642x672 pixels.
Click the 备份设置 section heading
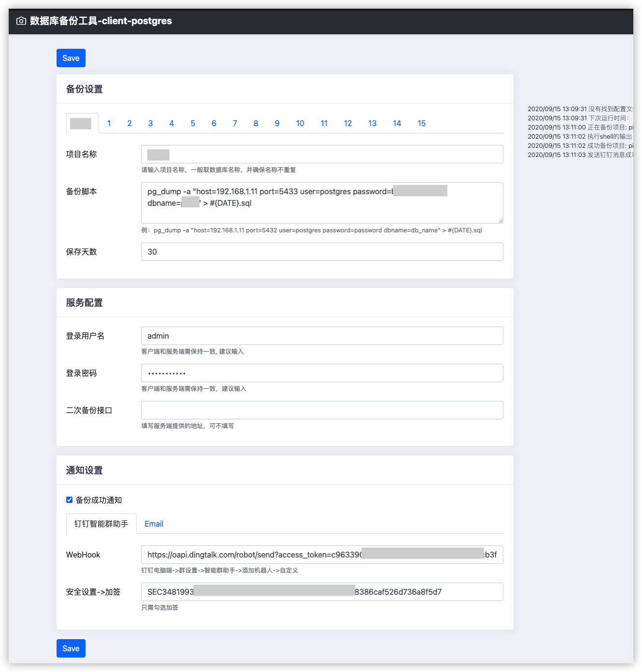pos(85,89)
